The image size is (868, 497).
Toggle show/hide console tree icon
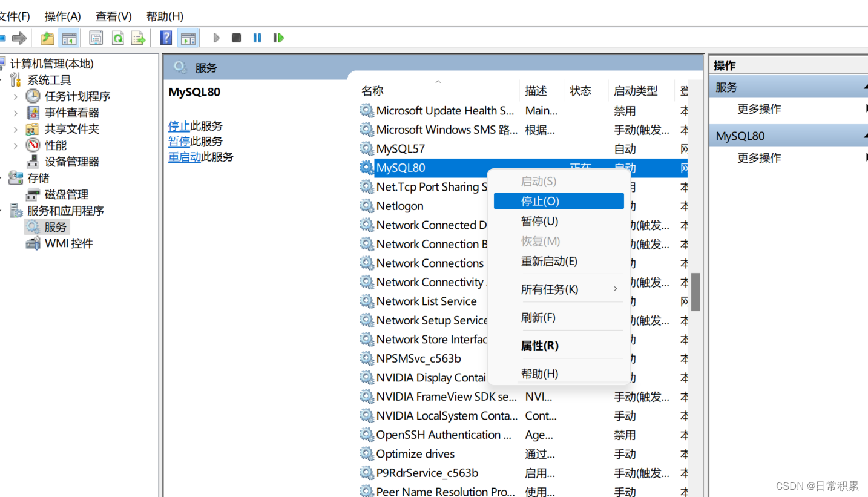click(69, 38)
